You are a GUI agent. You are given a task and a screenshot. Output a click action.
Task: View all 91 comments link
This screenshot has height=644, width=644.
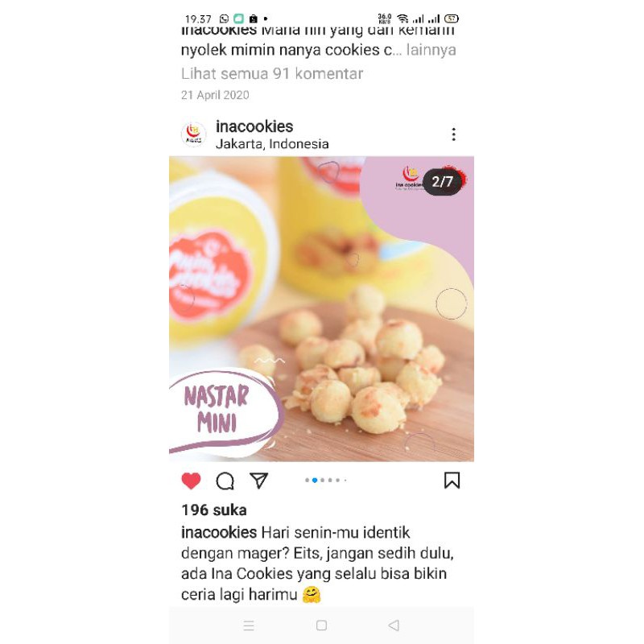[x=272, y=74]
